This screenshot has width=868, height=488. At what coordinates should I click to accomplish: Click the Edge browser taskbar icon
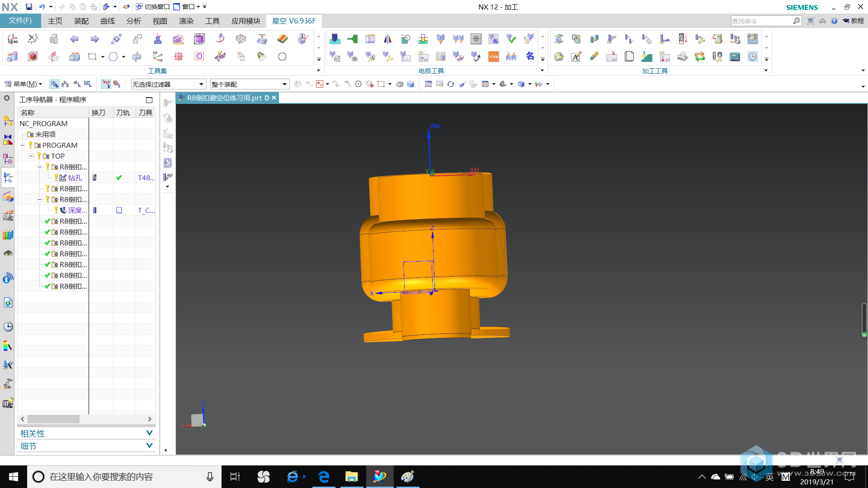pos(324,477)
